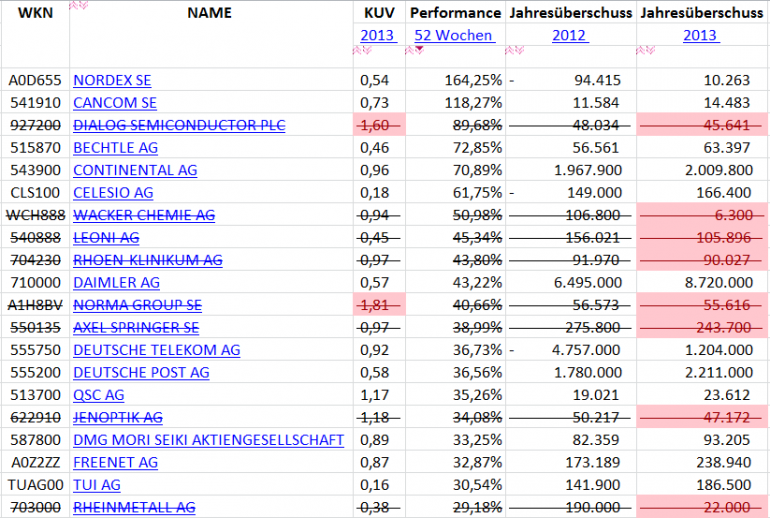Open struck-through RHOEN-KLINIKUM AG link
Screen dimensions: 770x518
tap(148, 260)
